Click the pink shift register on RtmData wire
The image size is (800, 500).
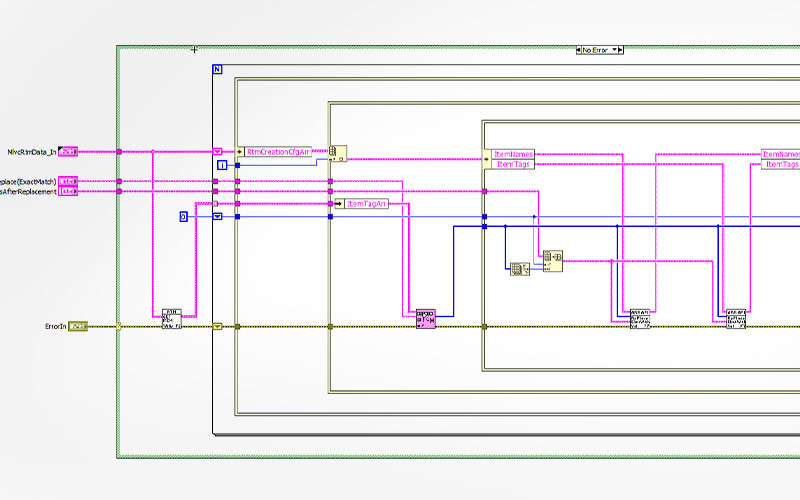[218, 151]
